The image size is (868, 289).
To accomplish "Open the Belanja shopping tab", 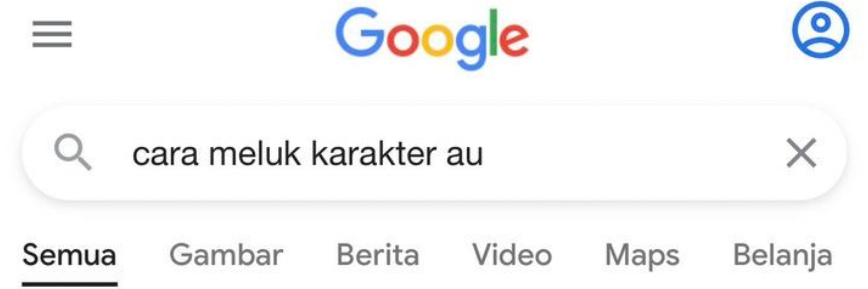I will pos(783,256).
